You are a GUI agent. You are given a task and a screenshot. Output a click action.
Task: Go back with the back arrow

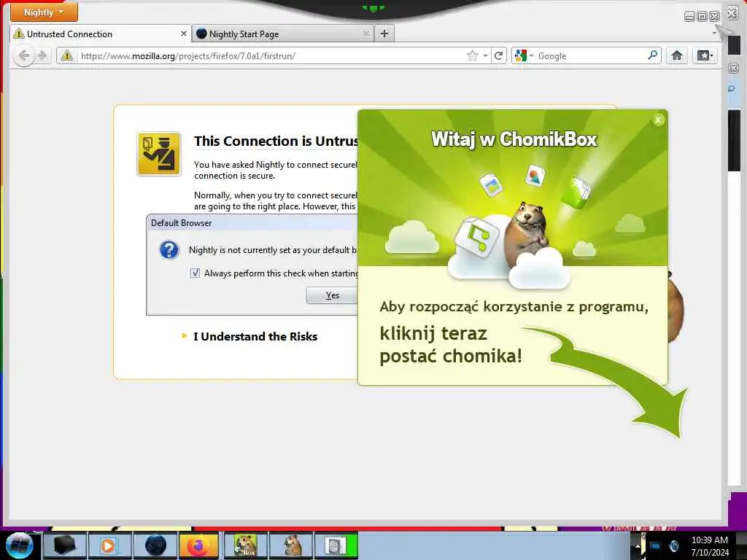(24, 55)
